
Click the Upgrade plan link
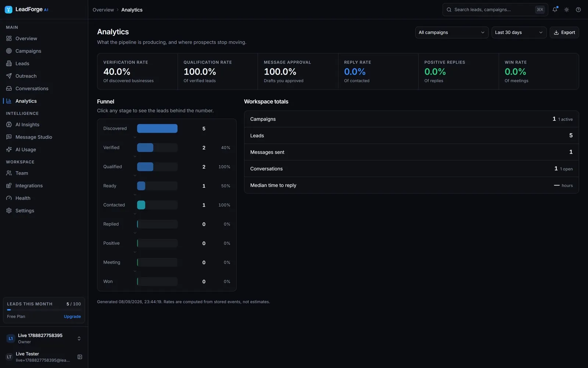72,316
